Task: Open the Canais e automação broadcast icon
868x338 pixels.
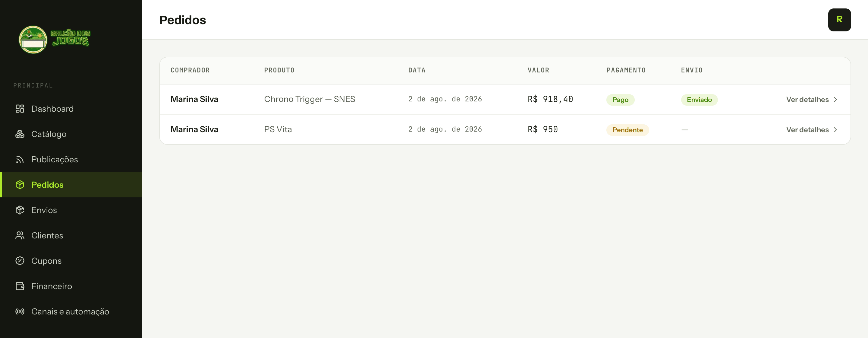Action: pos(20,311)
